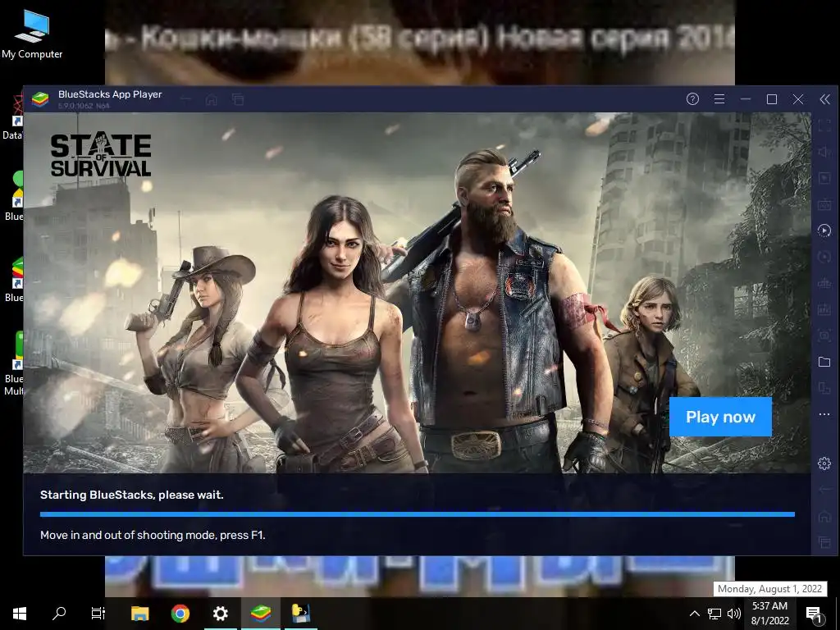Open Windows Settings gear on taskbar

pyautogui.click(x=220, y=614)
